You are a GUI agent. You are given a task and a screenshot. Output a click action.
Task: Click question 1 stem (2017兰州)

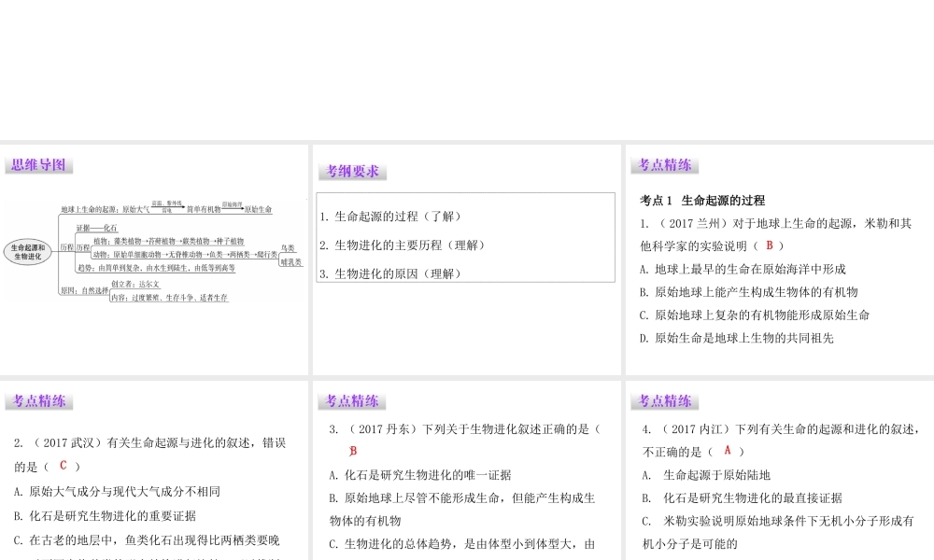[x=775, y=234]
